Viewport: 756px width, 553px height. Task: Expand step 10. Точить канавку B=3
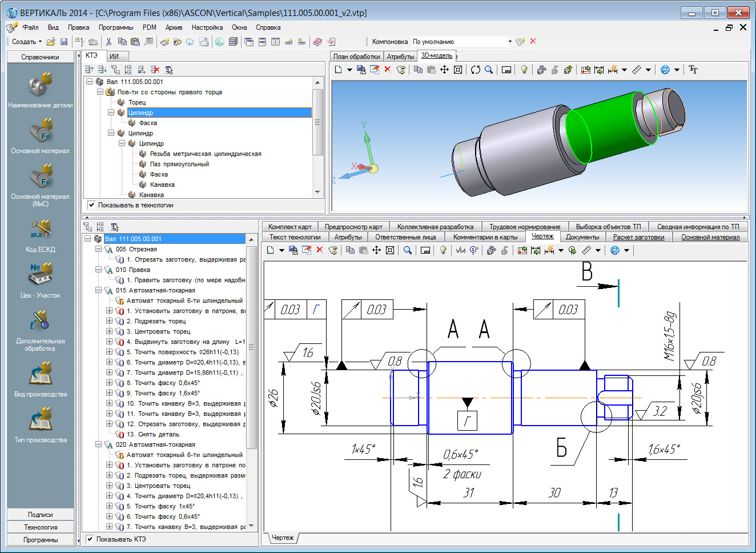pyautogui.click(x=109, y=403)
